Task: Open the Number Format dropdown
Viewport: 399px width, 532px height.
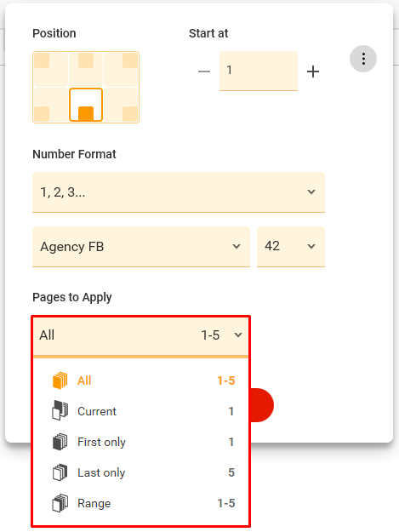Action: (x=179, y=192)
